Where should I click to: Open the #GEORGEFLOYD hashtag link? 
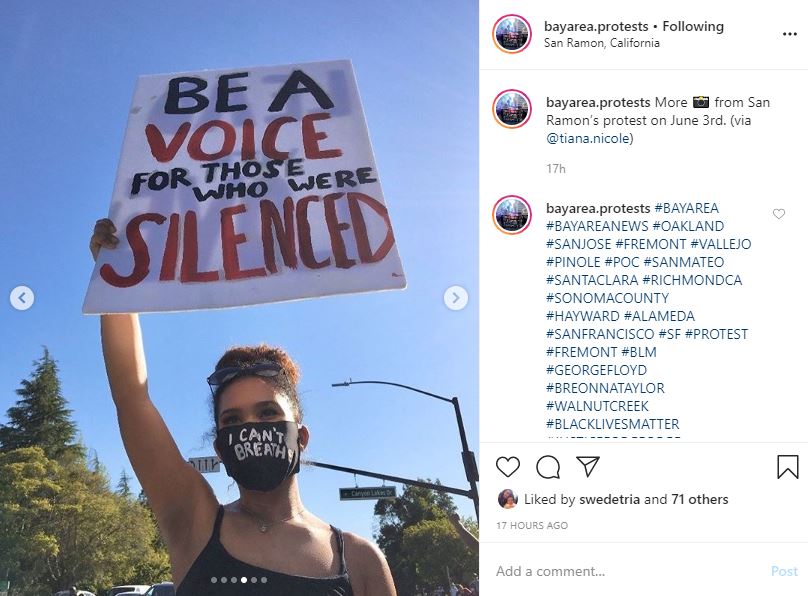click(x=596, y=370)
